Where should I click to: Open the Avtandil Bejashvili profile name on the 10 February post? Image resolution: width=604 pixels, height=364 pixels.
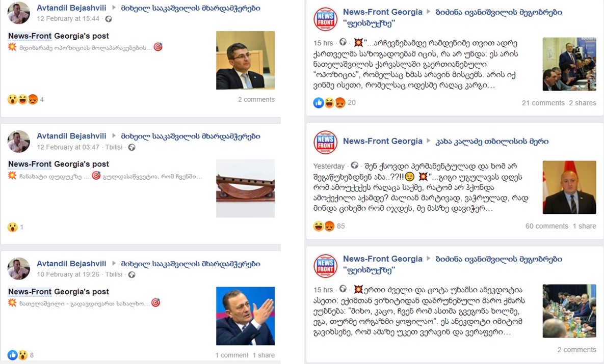[71, 264]
